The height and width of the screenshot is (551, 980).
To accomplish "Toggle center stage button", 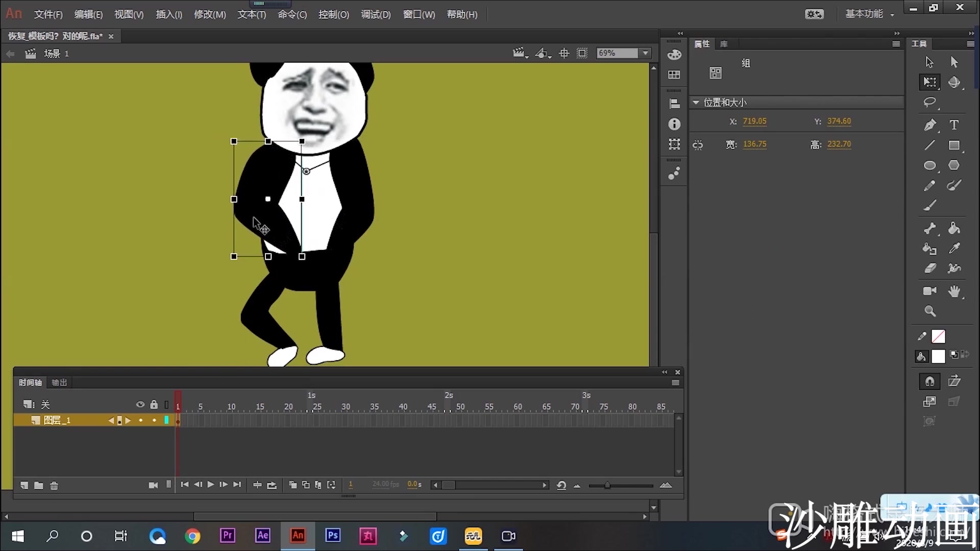I will pyautogui.click(x=564, y=53).
